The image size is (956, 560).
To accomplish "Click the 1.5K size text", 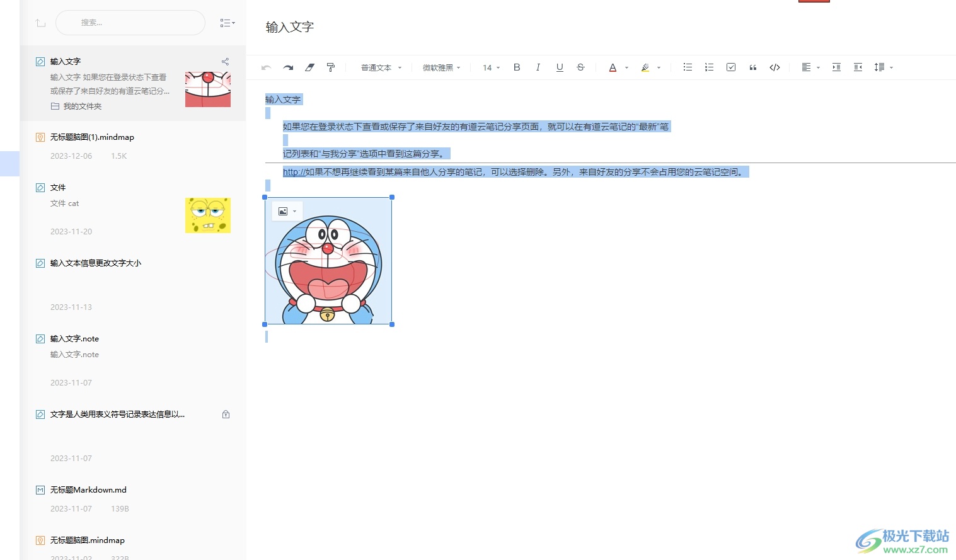I will 119,156.
